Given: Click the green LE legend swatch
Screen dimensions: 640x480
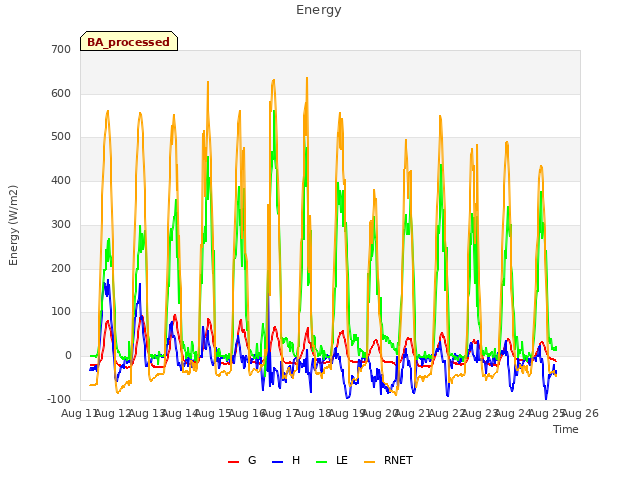Looking at the screenshot, I should pos(322,462).
